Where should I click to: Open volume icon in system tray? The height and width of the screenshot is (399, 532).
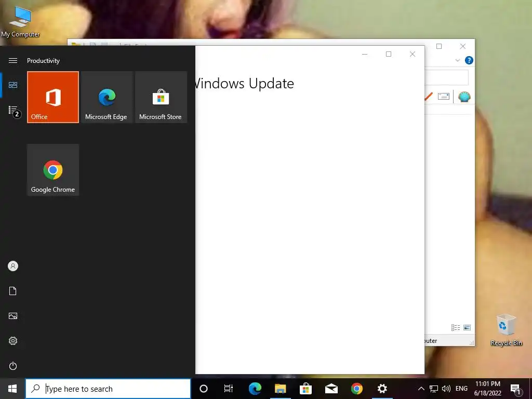446,389
